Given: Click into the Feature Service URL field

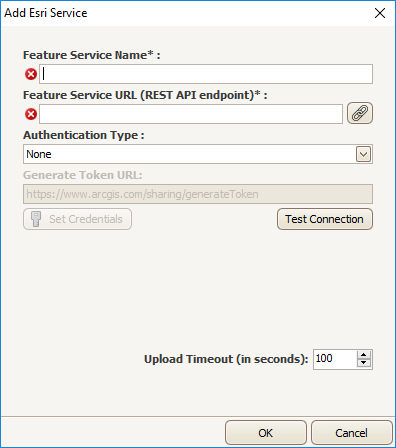Looking at the screenshot, I should tap(191, 114).
